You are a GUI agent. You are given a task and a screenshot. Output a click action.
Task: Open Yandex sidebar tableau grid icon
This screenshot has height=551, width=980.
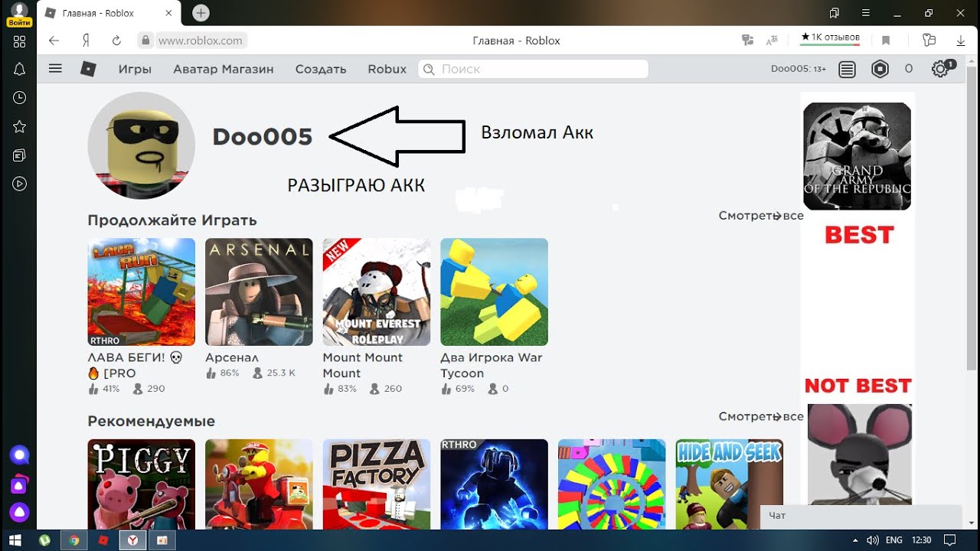20,41
